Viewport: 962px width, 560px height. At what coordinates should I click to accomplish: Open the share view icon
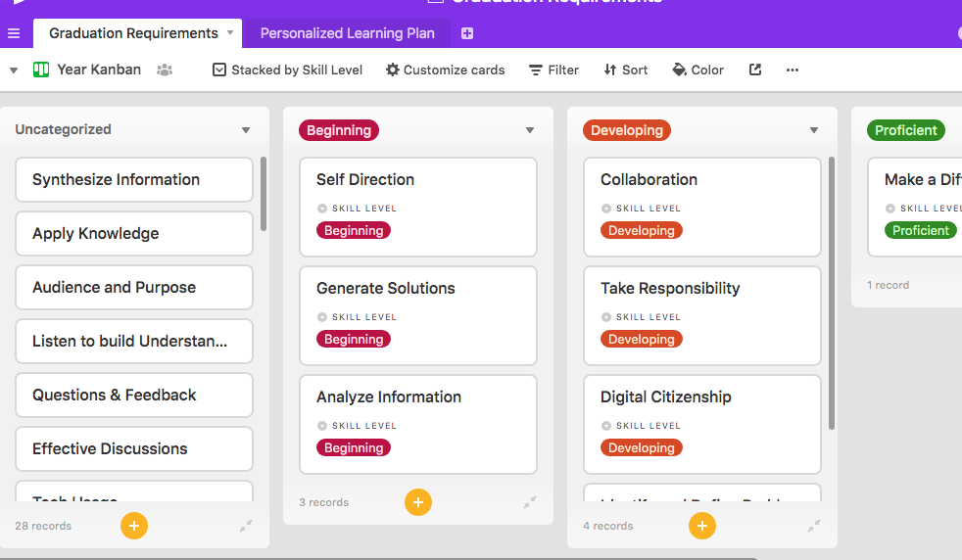click(x=755, y=70)
